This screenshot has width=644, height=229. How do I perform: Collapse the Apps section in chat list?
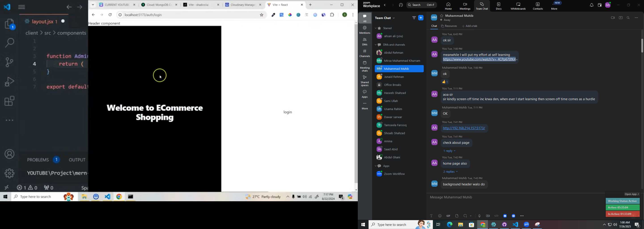tap(376, 166)
